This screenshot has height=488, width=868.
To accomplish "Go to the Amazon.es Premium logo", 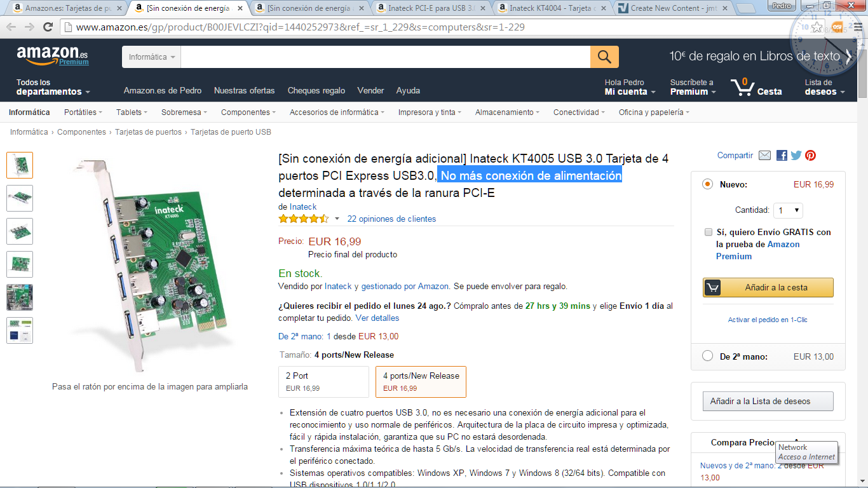I will coord(53,56).
